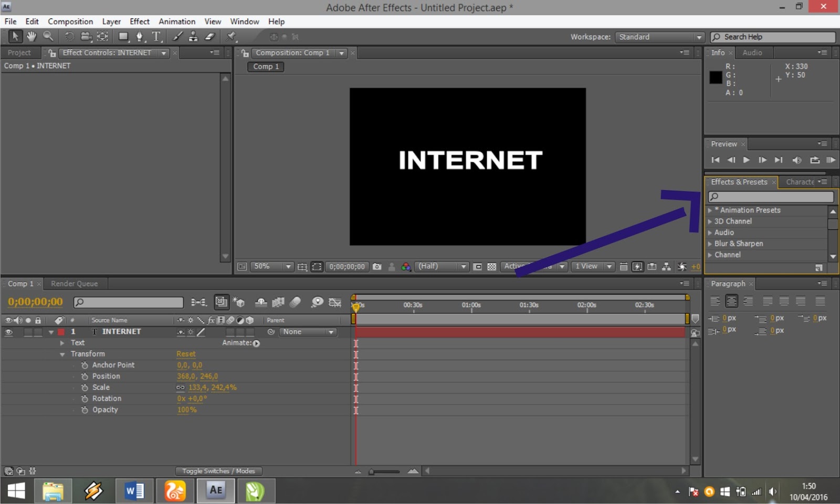The width and height of the screenshot is (840, 504).
Task: Select the Rotation tool in the toolbar
Action: point(69,36)
